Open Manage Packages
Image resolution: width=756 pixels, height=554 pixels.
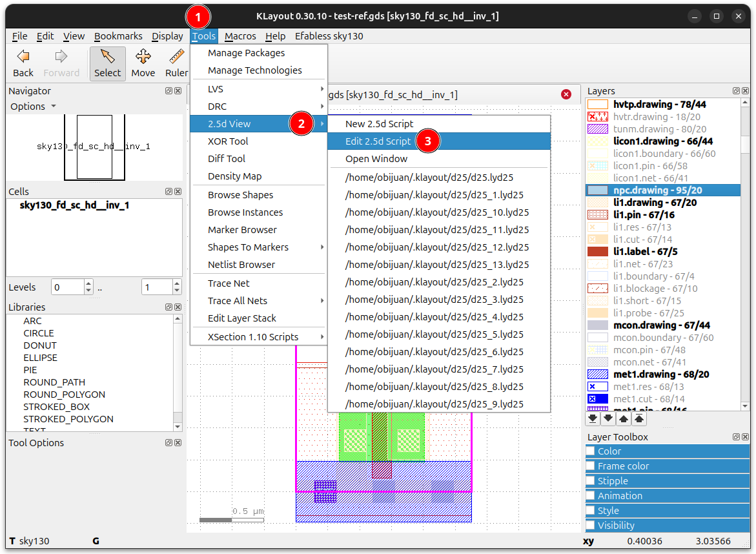259,53
